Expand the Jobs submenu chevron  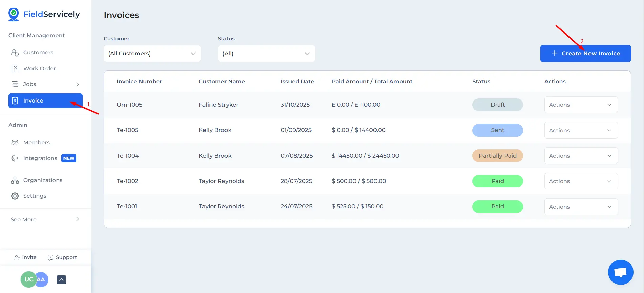78,84
